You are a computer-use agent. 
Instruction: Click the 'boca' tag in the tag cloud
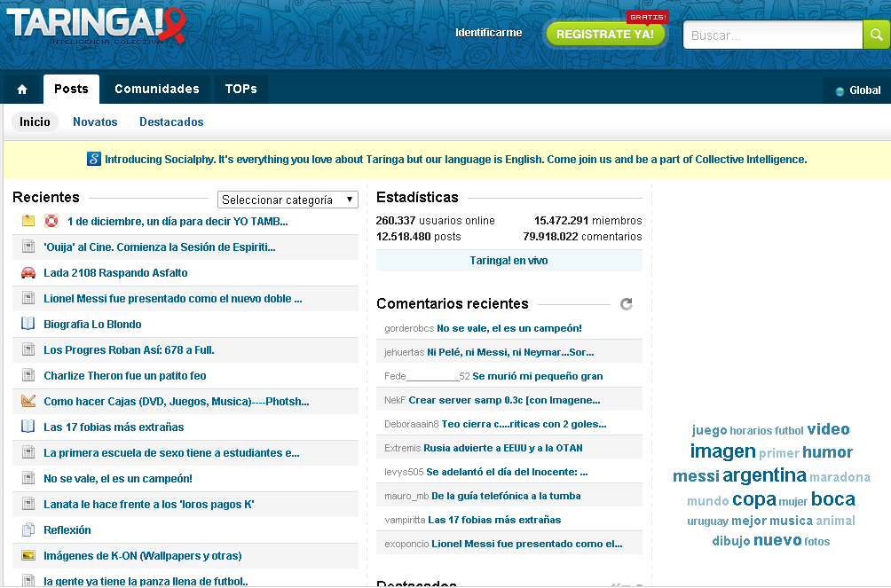[x=833, y=498]
